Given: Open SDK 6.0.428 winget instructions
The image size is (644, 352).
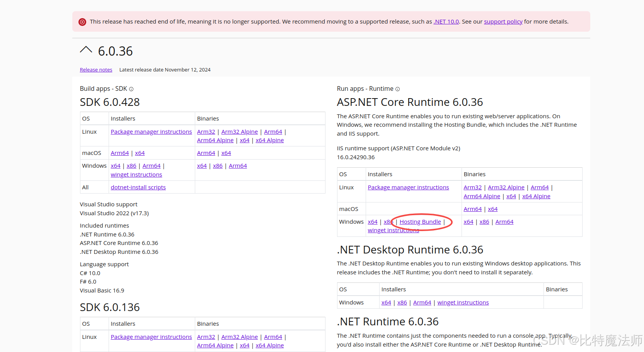Looking at the screenshot, I should [x=136, y=175].
